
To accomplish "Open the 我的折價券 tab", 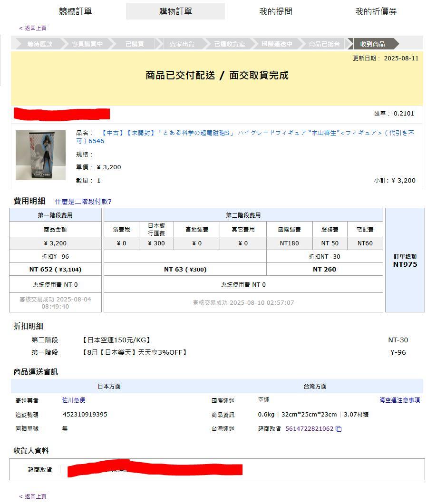I will point(376,11).
